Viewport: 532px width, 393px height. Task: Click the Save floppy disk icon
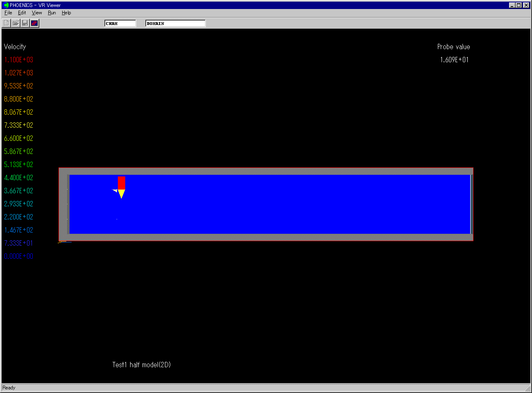[25, 23]
